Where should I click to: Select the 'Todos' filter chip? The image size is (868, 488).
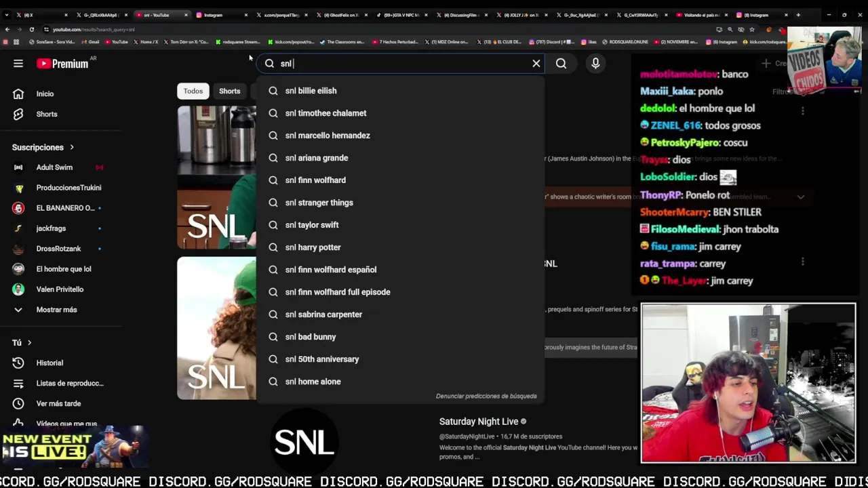click(193, 91)
